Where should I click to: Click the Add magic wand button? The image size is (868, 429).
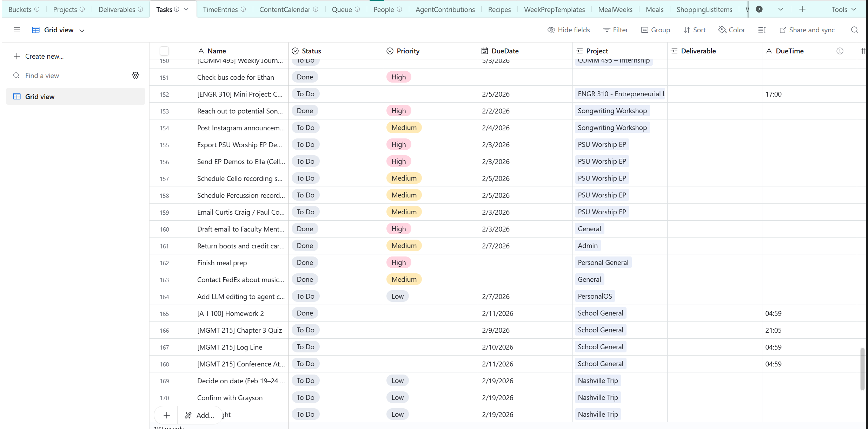coord(200,415)
